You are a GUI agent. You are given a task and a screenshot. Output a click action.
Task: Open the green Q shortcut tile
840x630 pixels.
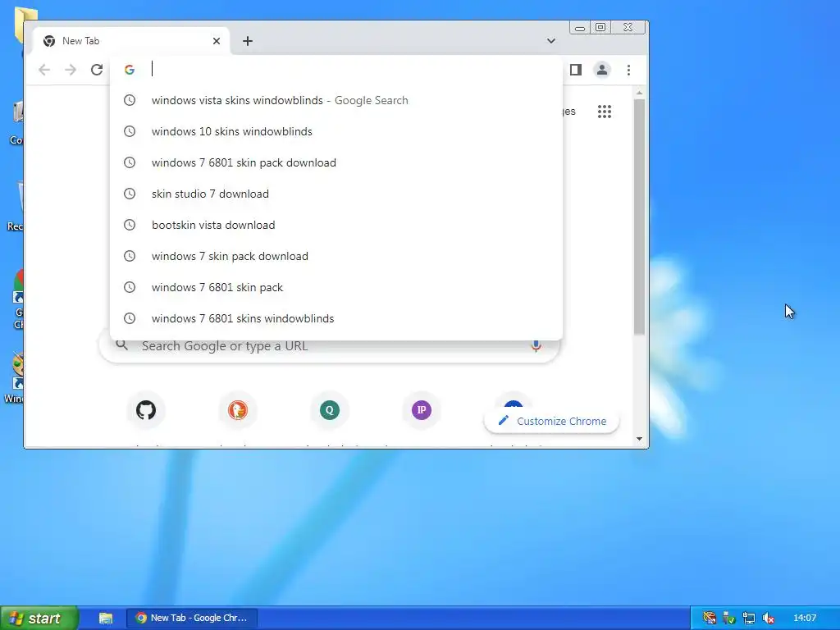point(330,410)
